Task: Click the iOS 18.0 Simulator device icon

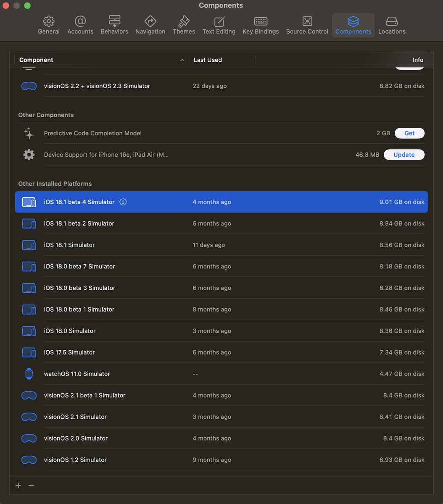Action: click(29, 331)
